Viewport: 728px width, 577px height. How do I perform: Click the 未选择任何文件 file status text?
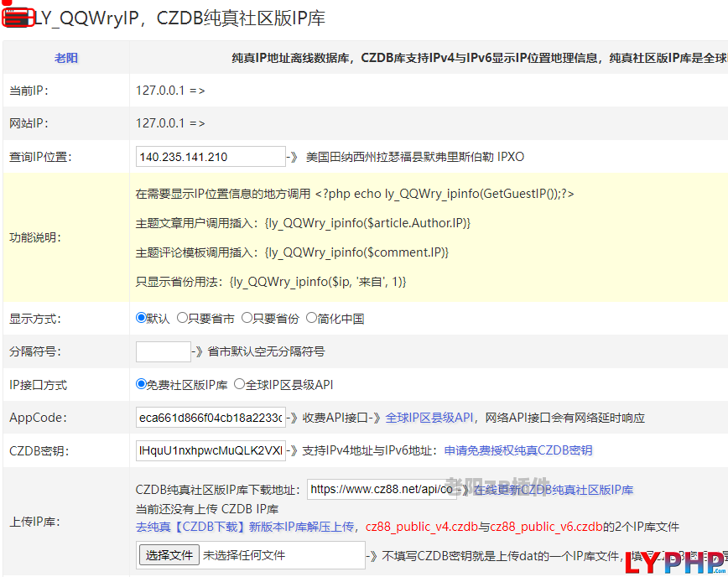244,555
